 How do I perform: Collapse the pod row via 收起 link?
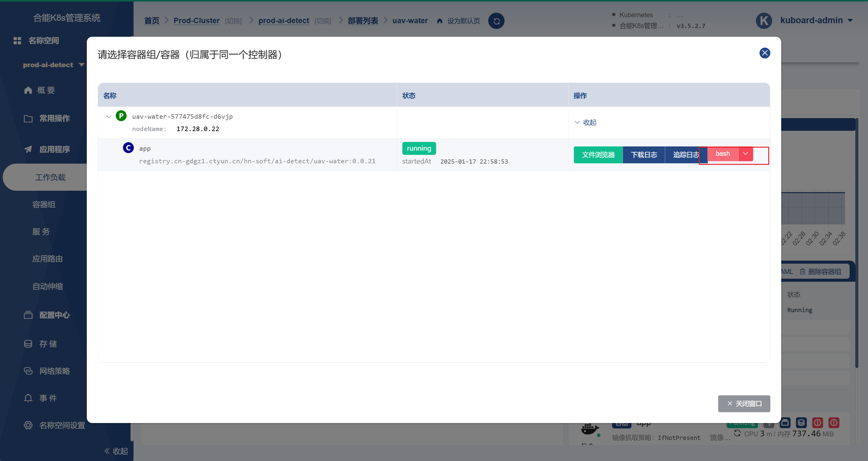coord(585,122)
